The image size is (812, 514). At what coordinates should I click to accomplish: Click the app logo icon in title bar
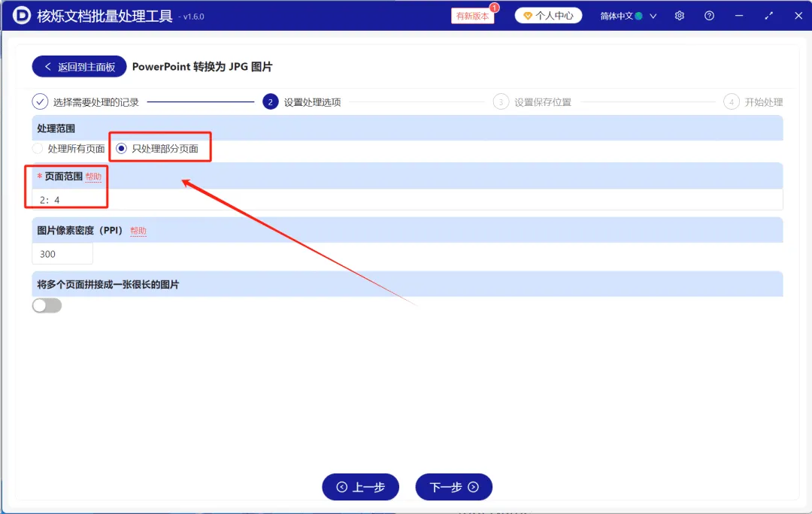(21, 16)
